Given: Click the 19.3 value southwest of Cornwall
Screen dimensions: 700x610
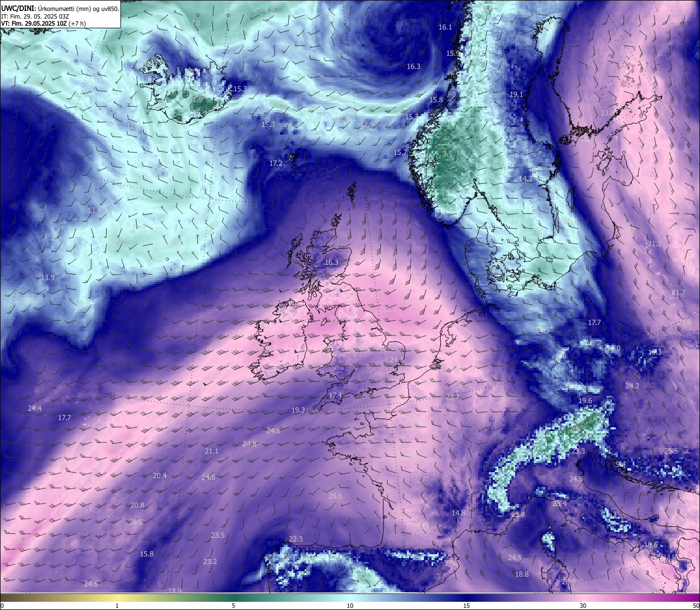Looking at the screenshot, I should (298, 410).
